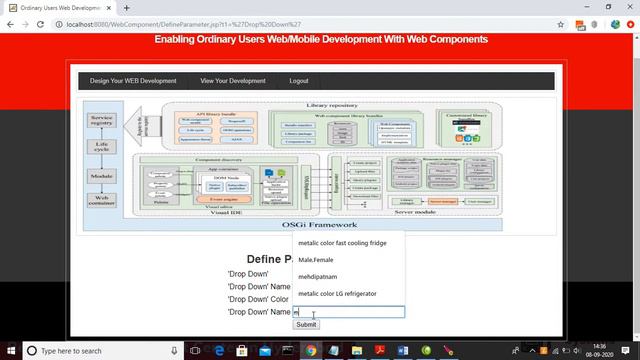Image resolution: width=640 pixels, height=360 pixels.
Task: Open the Mail app from the taskbar
Action: [265, 351]
